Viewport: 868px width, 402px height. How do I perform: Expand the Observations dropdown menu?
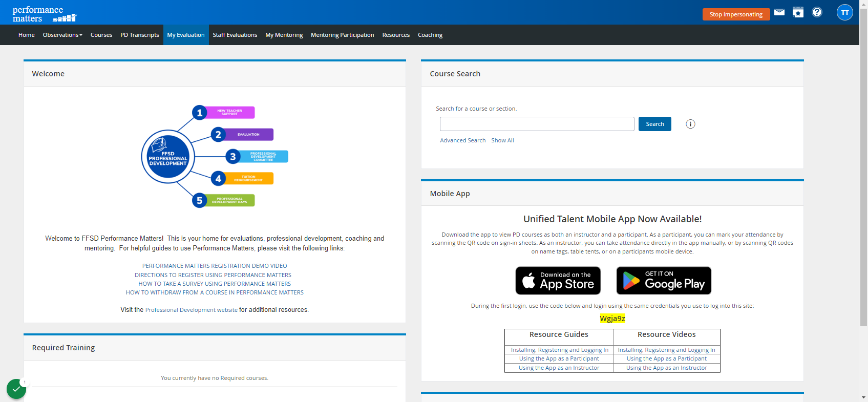click(x=62, y=35)
